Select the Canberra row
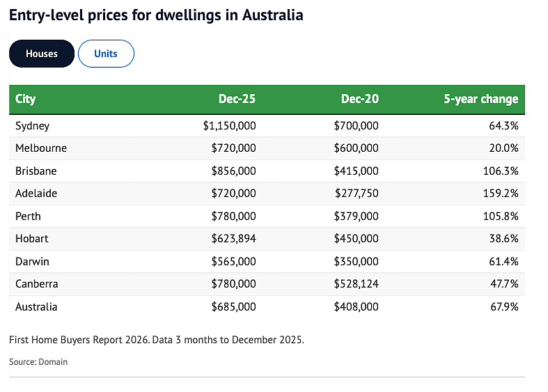This screenshot has width=548, height=392. pyautogui.click(x=267, y=284)
